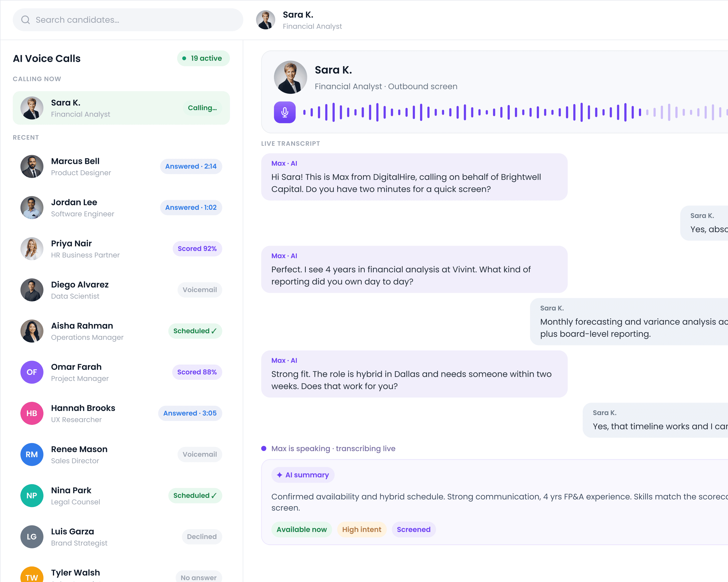728x582 pixels.
Task: Click the purple microphone button
Action: pyautogui.click(x=285, y=112)
